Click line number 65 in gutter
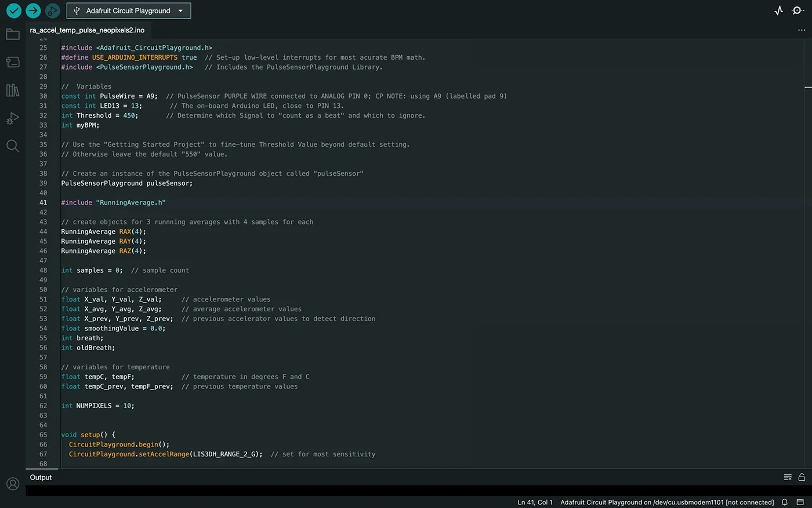 (43, 435)
